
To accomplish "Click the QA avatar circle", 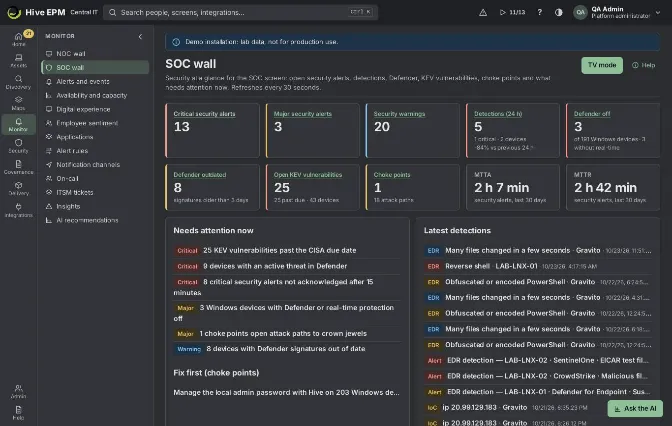I will coord(580,12).
